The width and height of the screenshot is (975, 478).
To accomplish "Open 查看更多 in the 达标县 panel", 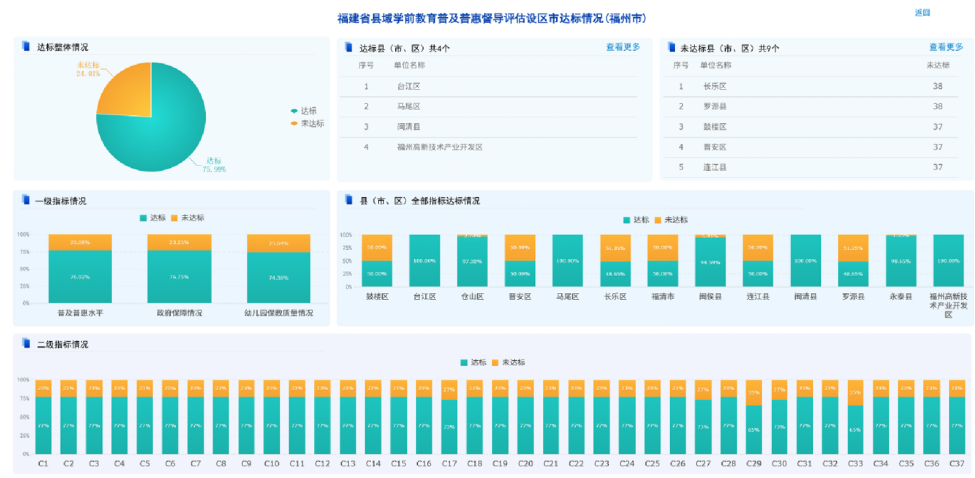I will [x=622, y=47].
